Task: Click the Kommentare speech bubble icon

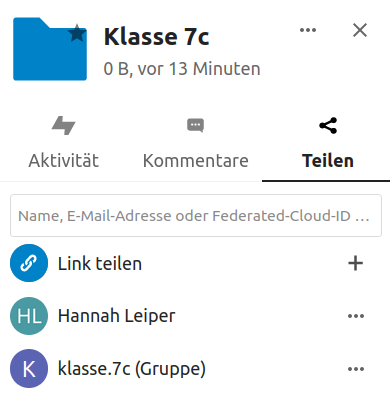Action: click(195, 125)
